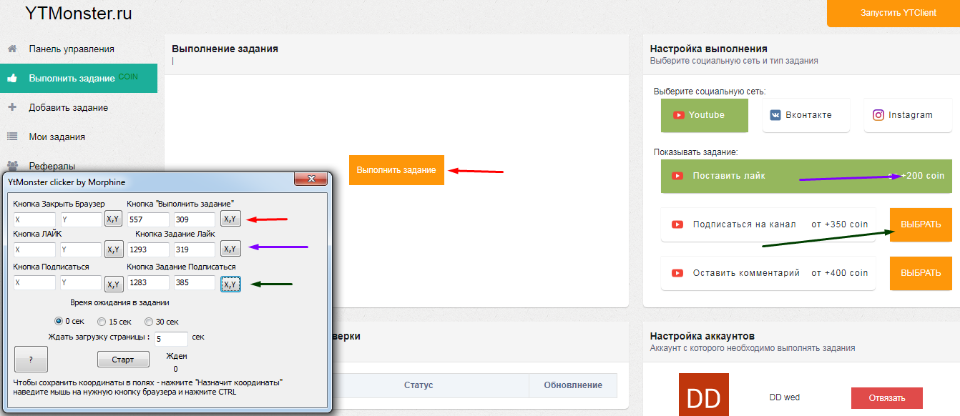
Task: Click the Y field under Кнопка Закрыть Браузер
Action: click(x=80, y=219)
